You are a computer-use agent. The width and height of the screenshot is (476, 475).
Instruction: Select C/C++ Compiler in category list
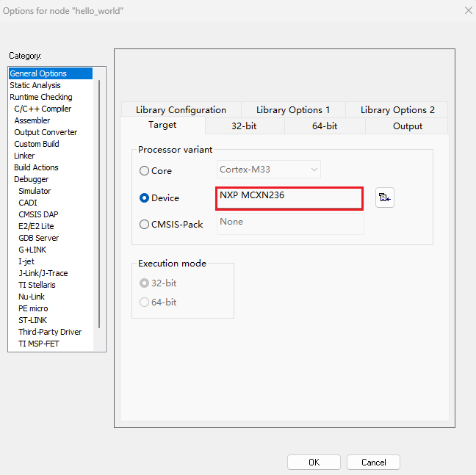(43, 109)
